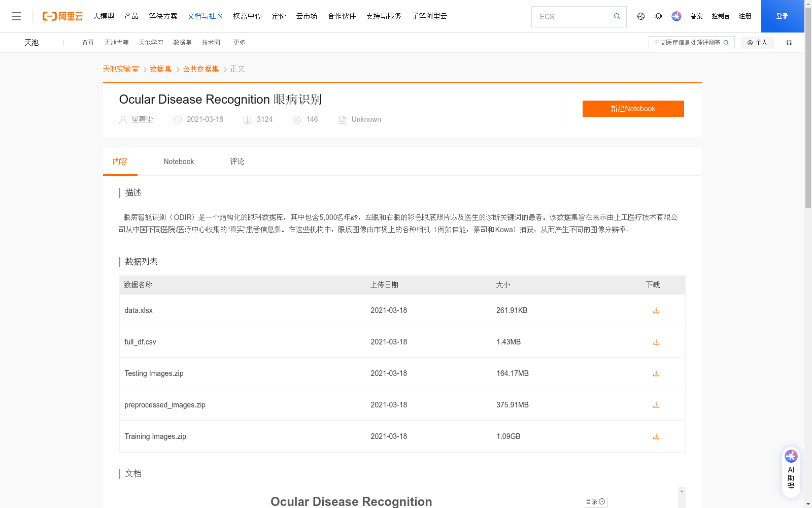Image resolution: width=812 pixels, height=508 pixels.
Task: Click the 注册 link
Action: pos(745,16)
